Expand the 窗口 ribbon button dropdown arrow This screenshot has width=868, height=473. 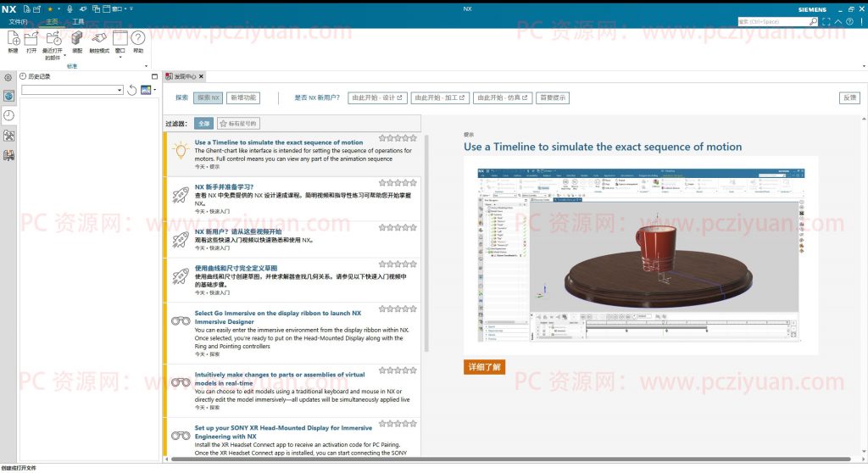coord(120,57)
